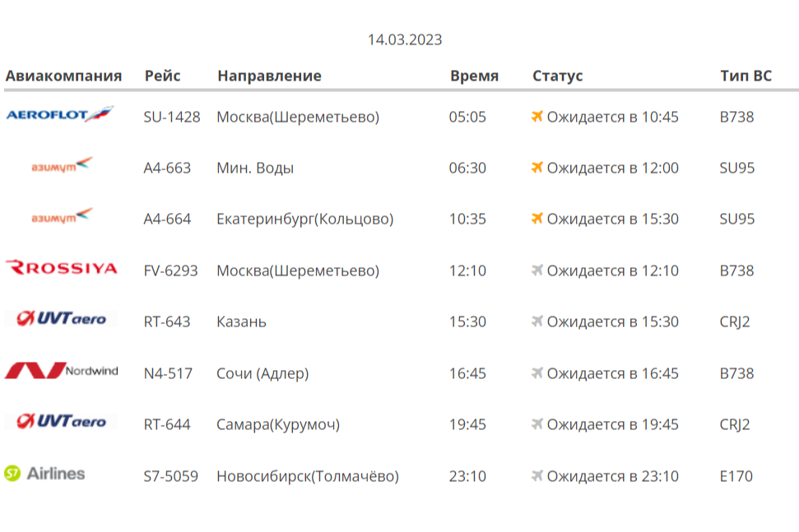Screen dimensions: 799x532
Task: Click the Авиакомпания column header
Action: (63, 76)
